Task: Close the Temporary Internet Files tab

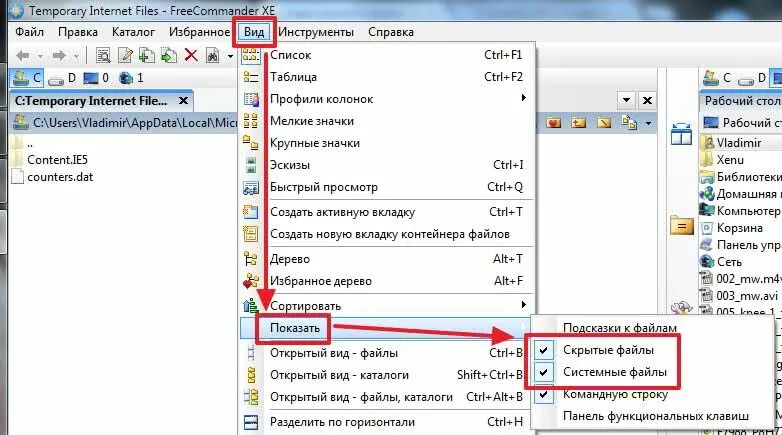Action: coord(184,101)
